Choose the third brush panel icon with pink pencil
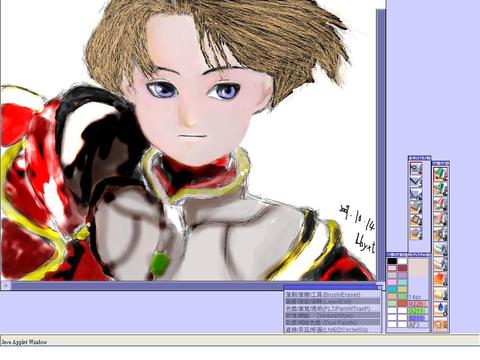 click(x=441, y=204)
